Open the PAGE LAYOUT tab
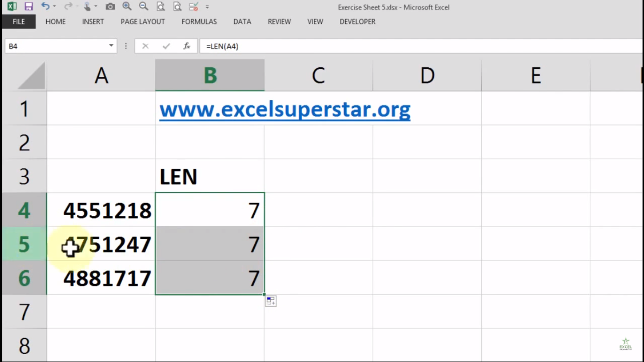The height and width of the screenshot is (362, 644). click(x=143, y=22)
